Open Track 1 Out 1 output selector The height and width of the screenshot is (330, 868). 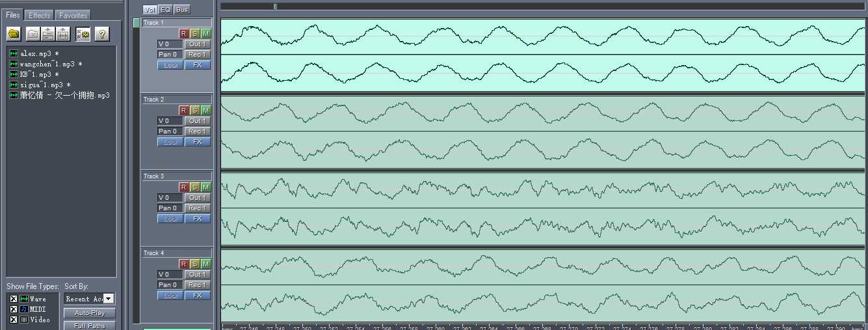pyautogui.click(x=198, y=44)
